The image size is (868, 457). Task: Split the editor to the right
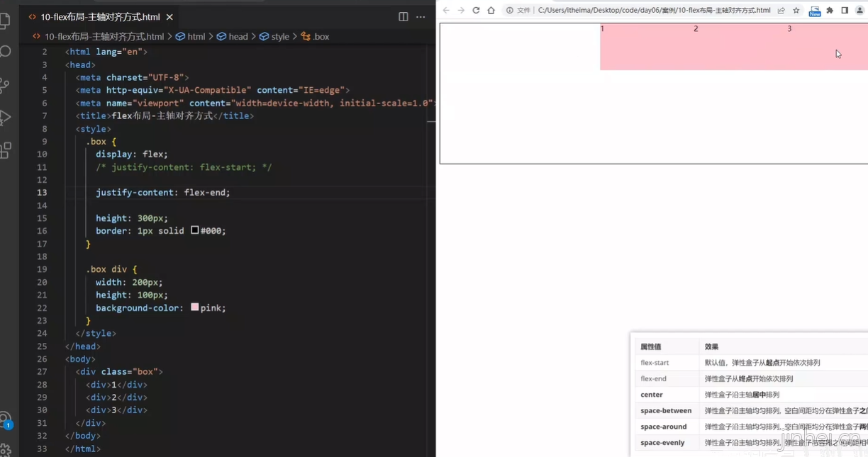click(403, 17)
